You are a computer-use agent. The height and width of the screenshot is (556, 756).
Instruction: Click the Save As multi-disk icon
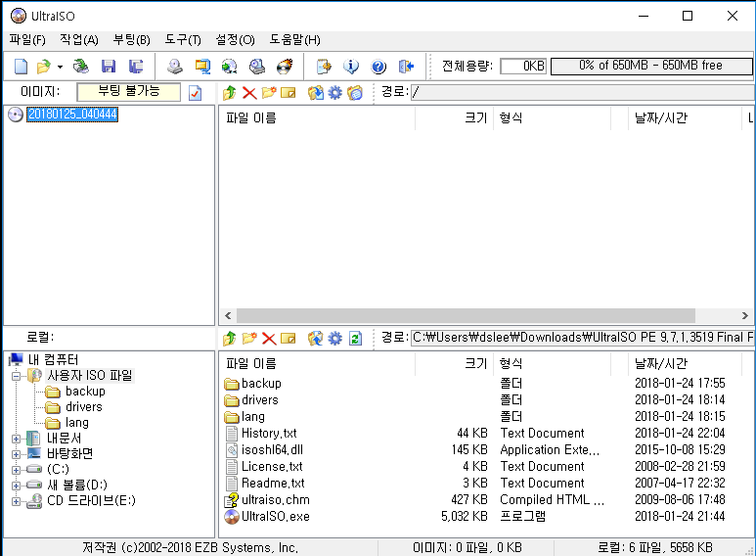(136, 67)
